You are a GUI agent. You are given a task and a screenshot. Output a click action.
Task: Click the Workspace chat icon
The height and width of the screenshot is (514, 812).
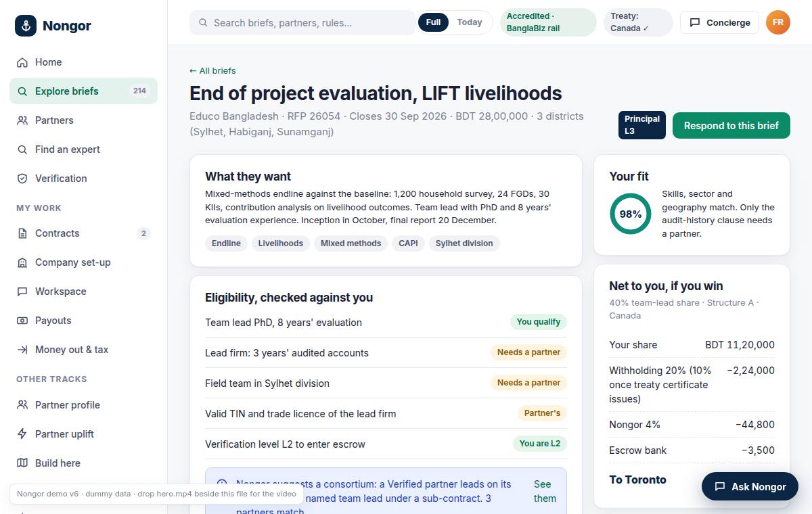click(22, 291)
